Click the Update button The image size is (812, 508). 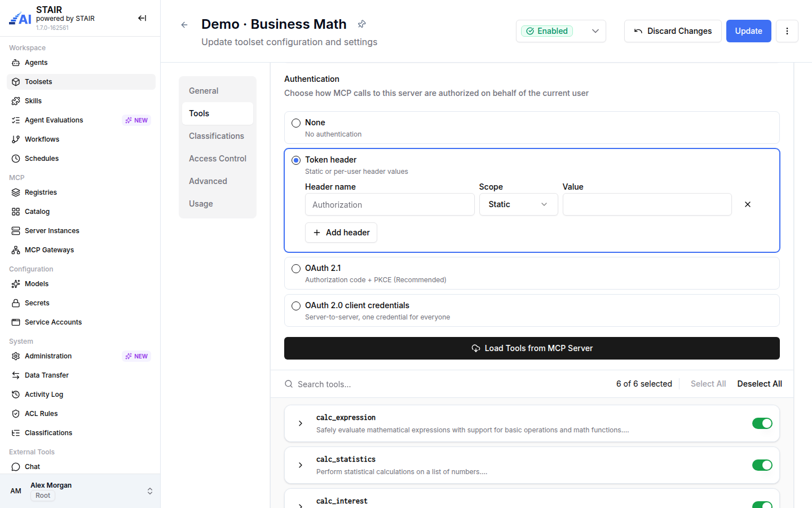pyautogui.click(x=749, y=31)
